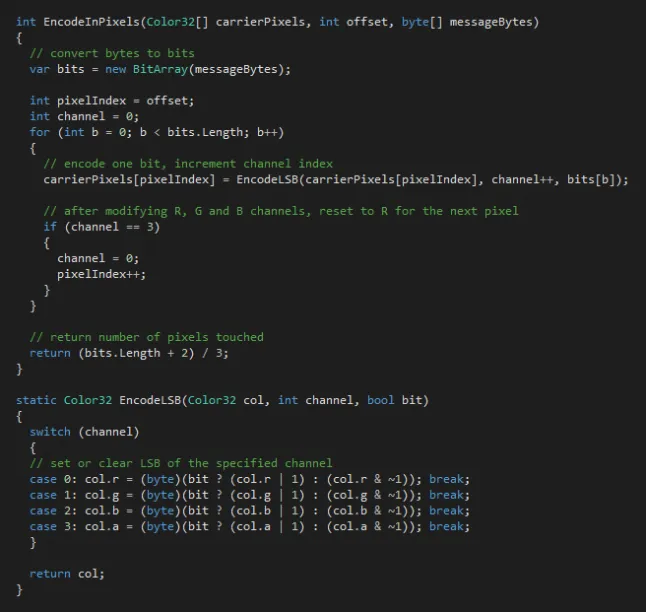This screenshot has height=612, width=646.
Task: Click the line "int pixelIndex = offset;"
Action: click(x=112, y=101)
